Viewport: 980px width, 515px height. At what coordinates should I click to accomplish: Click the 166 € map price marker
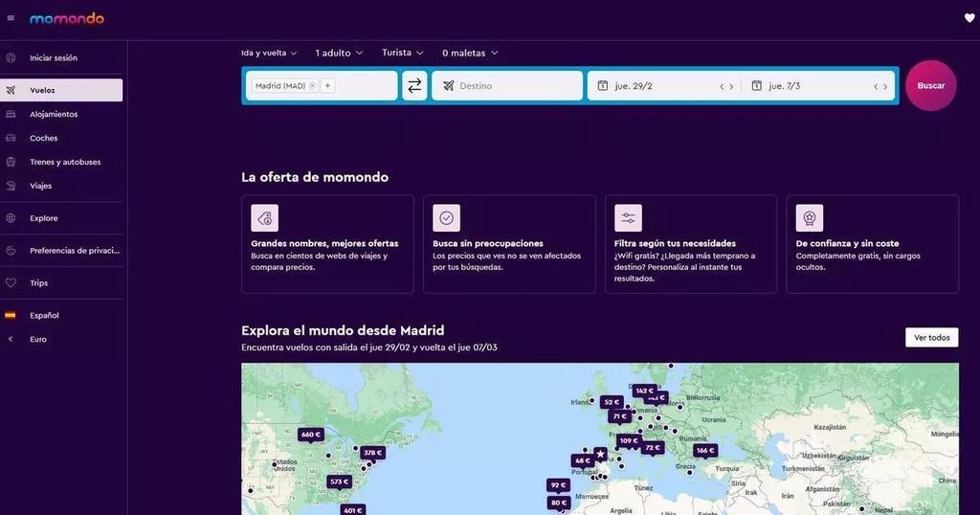point(705,450)
